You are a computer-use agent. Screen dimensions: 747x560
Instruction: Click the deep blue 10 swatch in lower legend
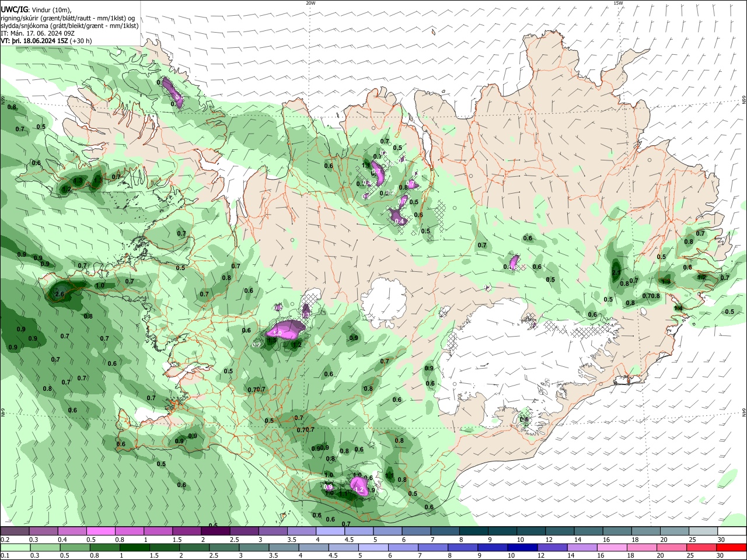[522, 547]
